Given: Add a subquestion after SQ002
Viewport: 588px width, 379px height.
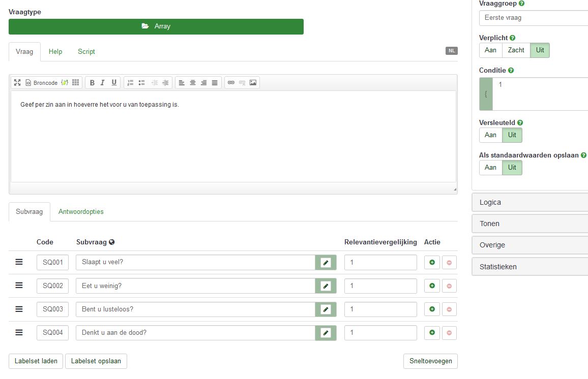Looking at the screenshot, I should (432, 286).
